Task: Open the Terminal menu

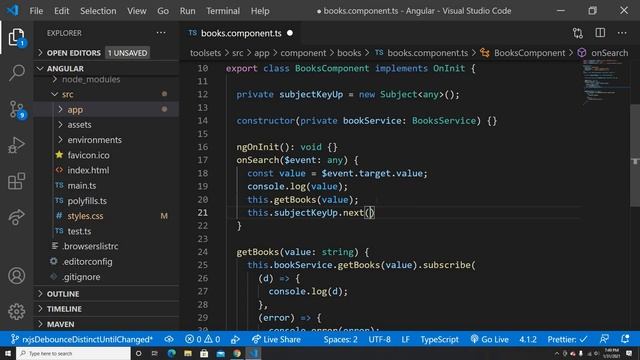Action: click(x=223, y=11)
